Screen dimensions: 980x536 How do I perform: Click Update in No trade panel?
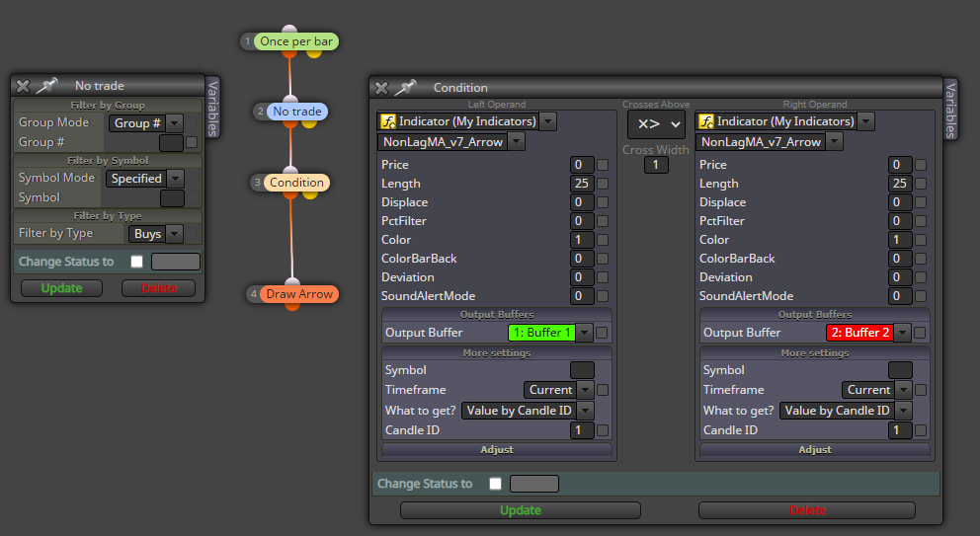[62, 288]
